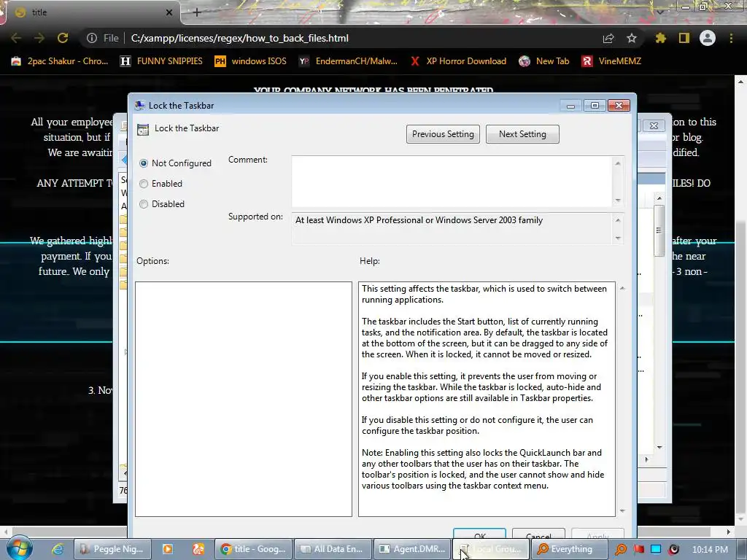
Task: Close the 'title' Chrome tab
Action: pyautogui.click(x=169, y=12)
